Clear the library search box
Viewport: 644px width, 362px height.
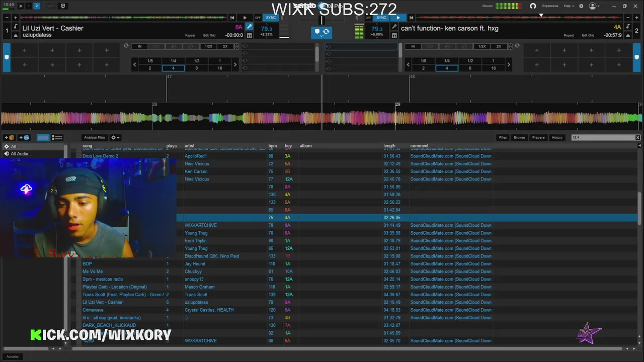click(x=638, y=137)
